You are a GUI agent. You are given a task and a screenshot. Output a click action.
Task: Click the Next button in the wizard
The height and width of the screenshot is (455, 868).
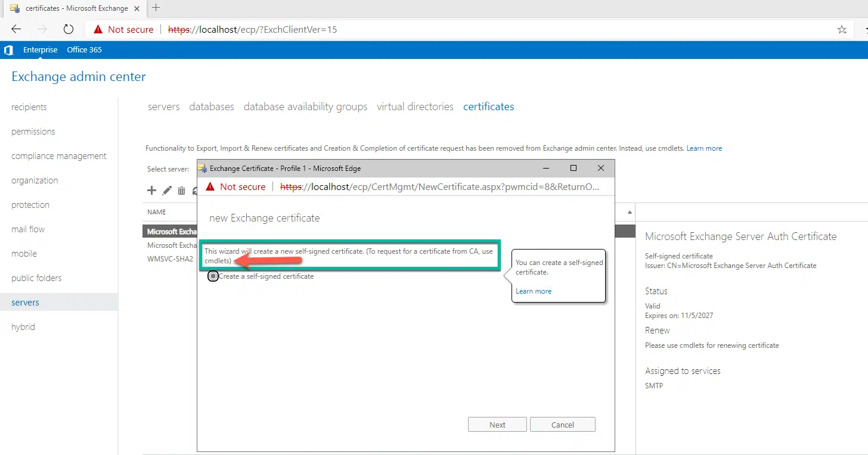point(497,425)
